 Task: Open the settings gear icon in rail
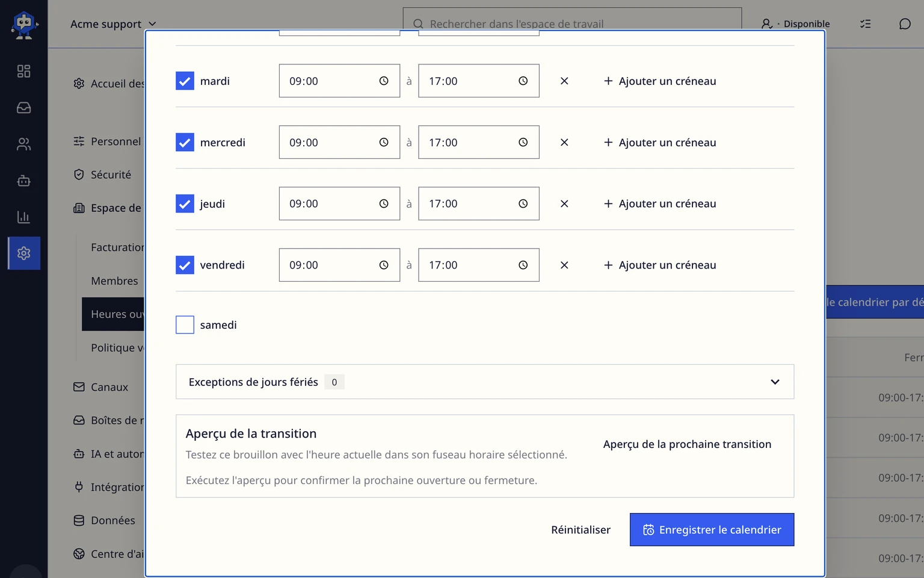click(x=24, y=253)
